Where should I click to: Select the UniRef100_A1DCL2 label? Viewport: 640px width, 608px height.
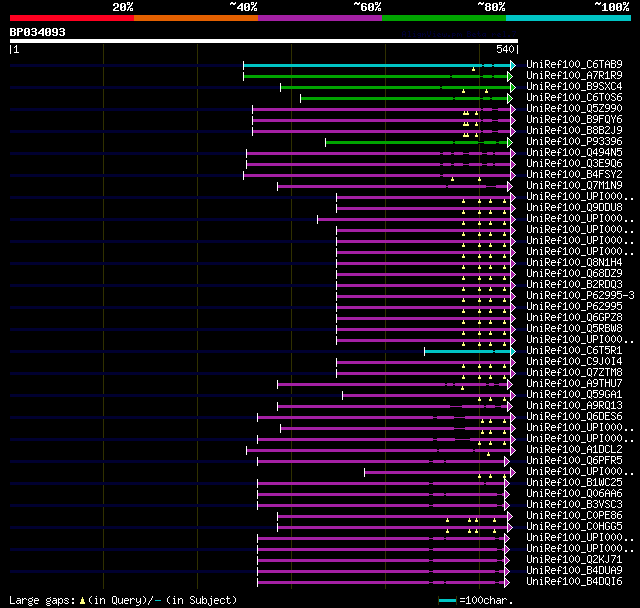tap(574, 450)
